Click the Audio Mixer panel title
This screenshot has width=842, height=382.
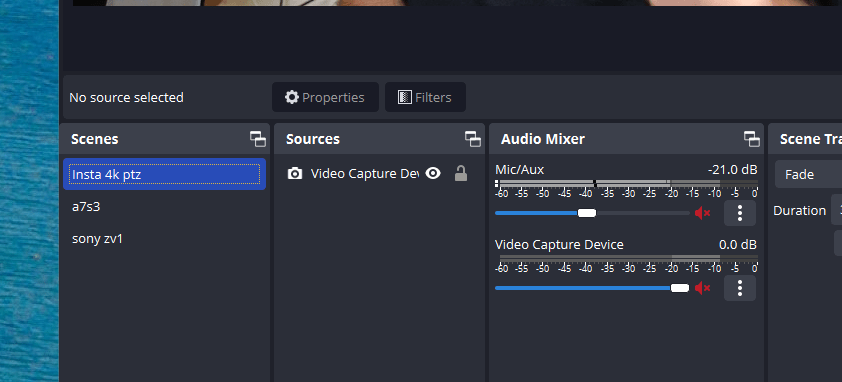click(x=543, y=139)
